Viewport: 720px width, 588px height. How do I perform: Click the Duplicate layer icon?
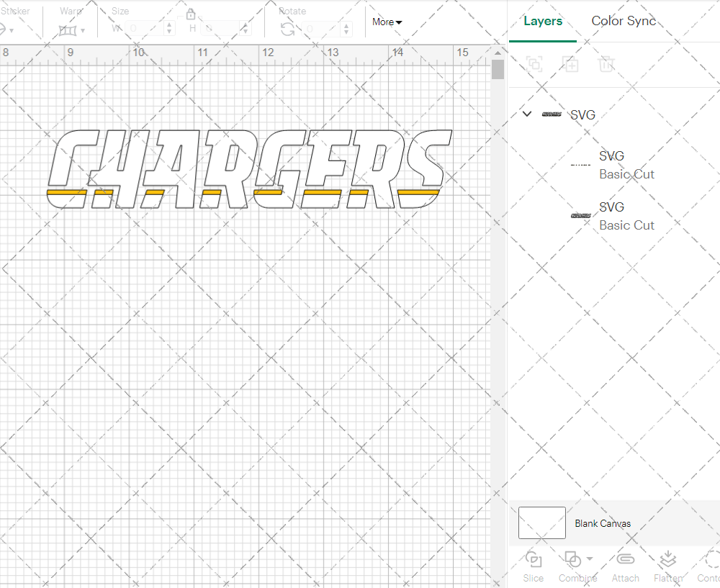570,64
